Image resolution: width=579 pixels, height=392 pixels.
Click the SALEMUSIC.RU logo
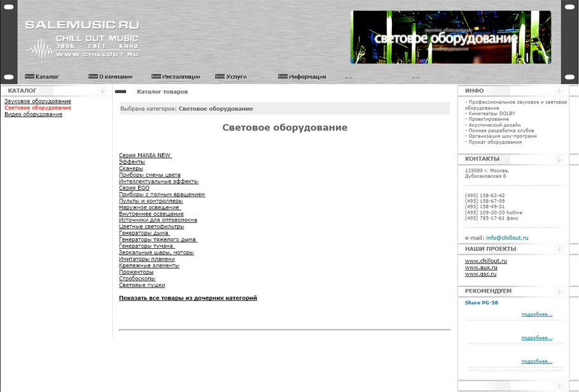tap(81, 39)
